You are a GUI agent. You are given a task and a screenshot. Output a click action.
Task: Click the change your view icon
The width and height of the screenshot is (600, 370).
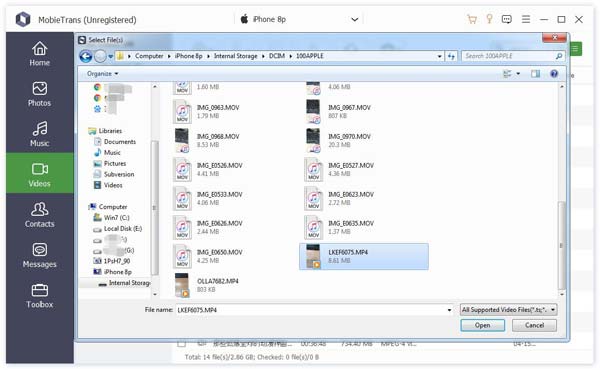pos(507,73)
